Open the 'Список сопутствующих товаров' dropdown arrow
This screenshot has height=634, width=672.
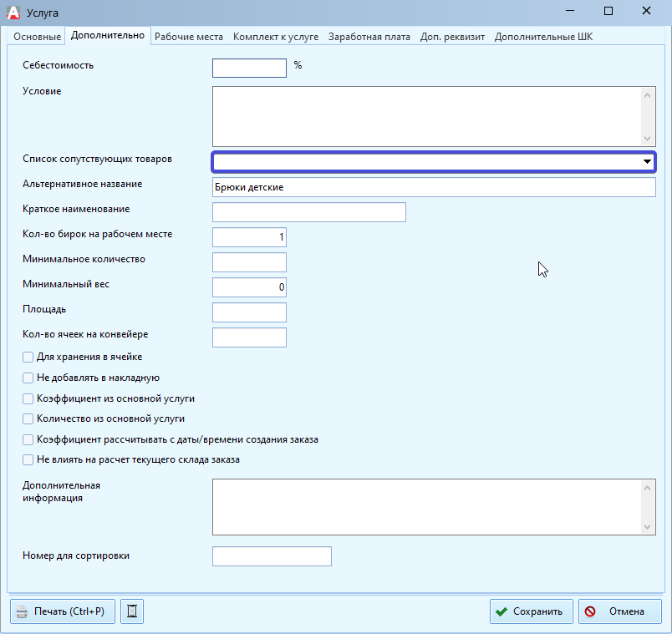(x=646, y=162)
